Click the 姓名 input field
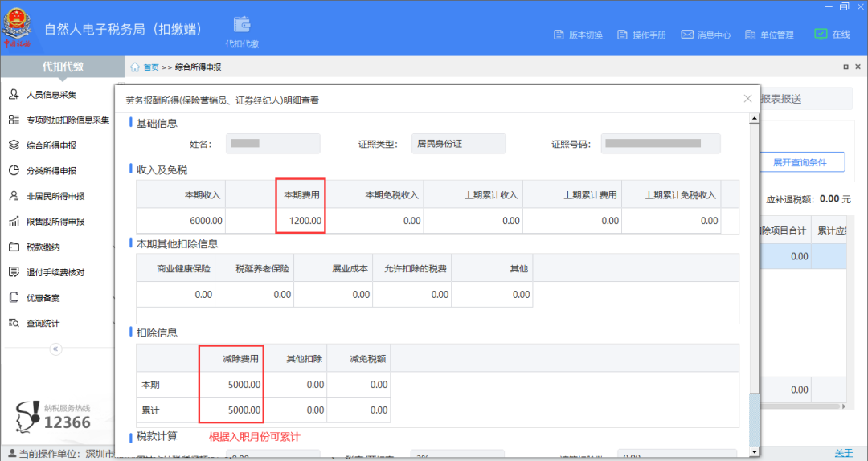Screen dimensions: 868x461 [273, 143]
